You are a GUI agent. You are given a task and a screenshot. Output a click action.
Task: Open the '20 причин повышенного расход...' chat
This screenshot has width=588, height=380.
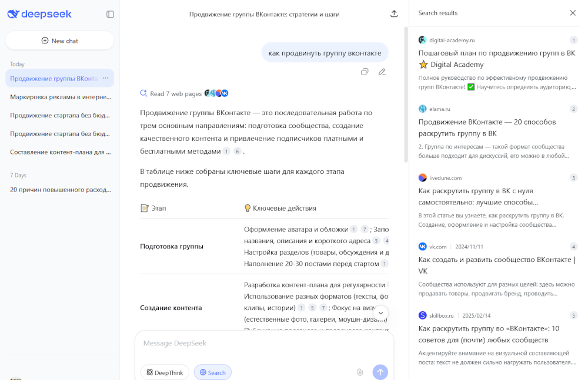pos(61,190)
